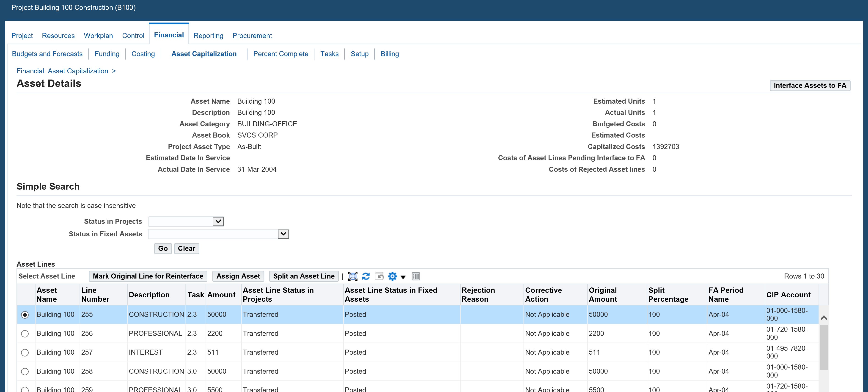This screenshot has height=392, width=868.
Task: Click scrollbar up arrow in Asset Lines table
Action: (x=824, y=318)
